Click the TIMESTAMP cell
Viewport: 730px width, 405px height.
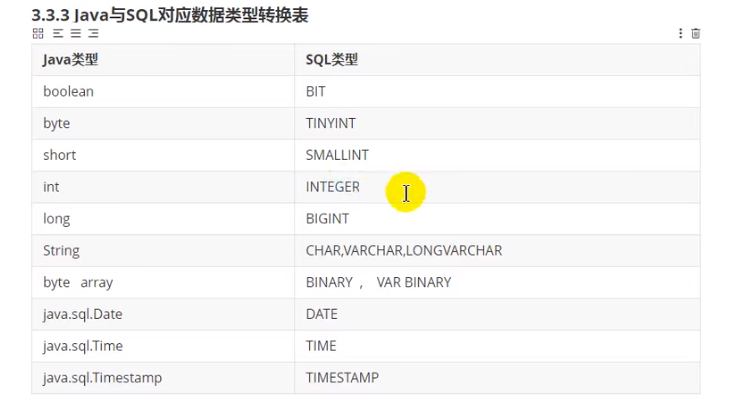pos(497,378)
